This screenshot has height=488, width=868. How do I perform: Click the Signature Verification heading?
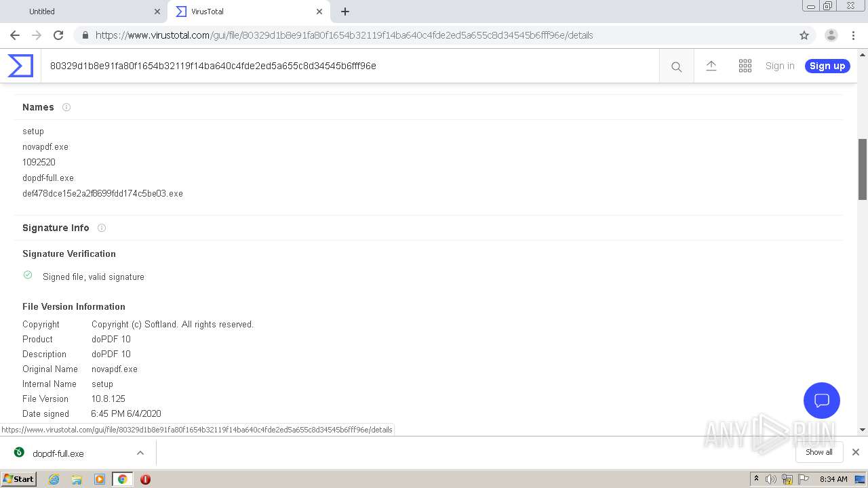click(x=69, y=253)
